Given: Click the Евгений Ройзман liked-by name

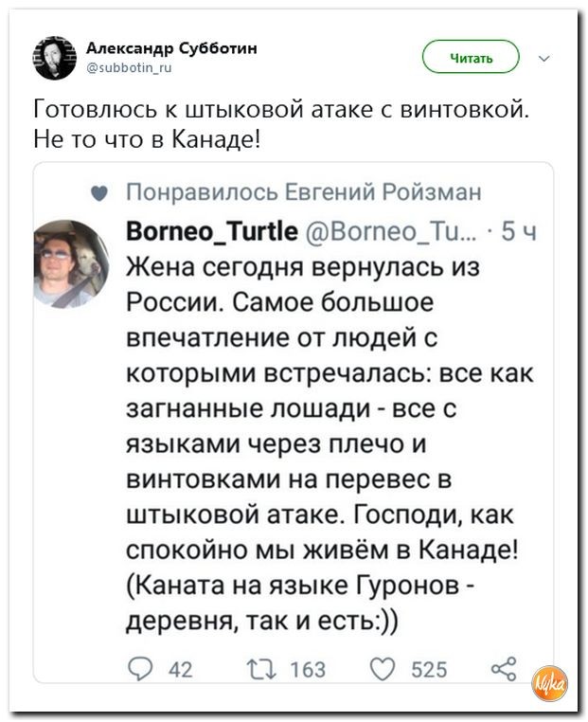Looking at the screenshot, I should 383,191.
